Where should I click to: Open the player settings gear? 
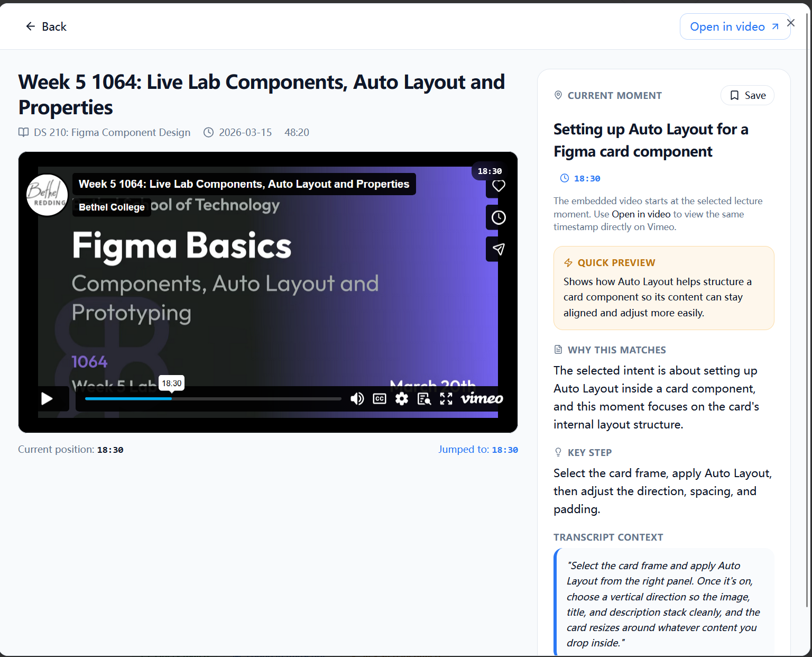[402, 399]
